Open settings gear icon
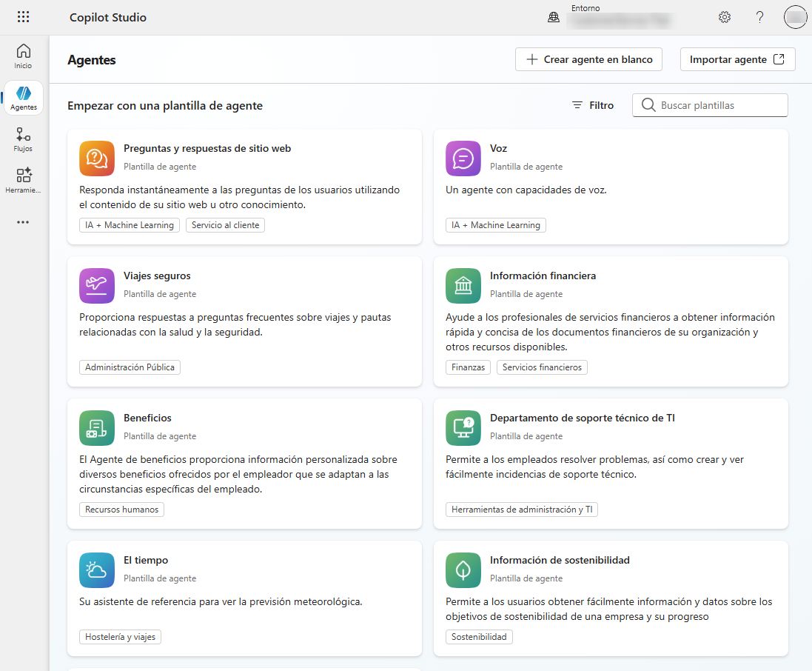The image size is (812, 671). point(725,17)
